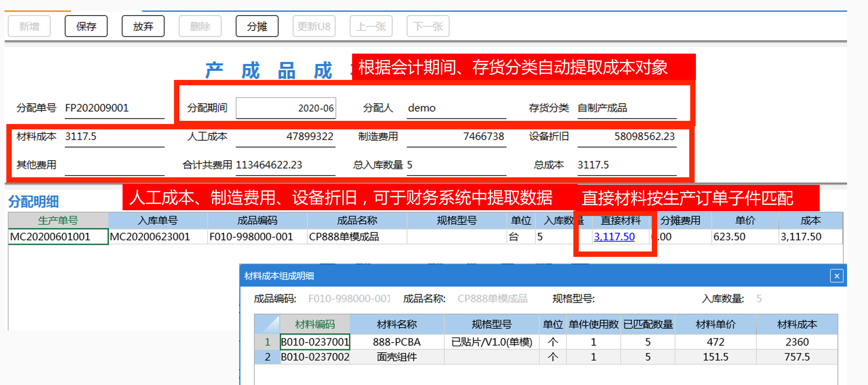Open the 3,117.50 direct material link

point(614,237)
